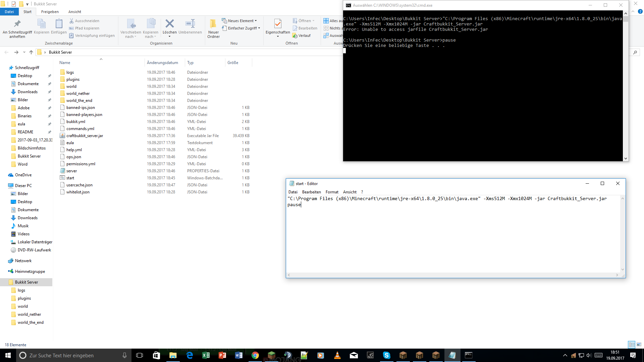Image resolution: width=644 pixels, height=362 pixels.
Task: Select the craftbukkit_server.jar file
Action: 85,136
